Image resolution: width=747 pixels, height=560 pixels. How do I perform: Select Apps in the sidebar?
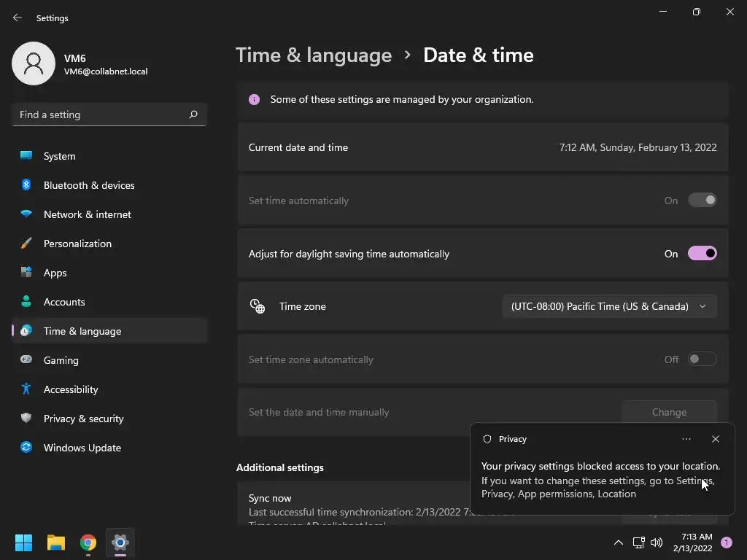pos(55,273)
